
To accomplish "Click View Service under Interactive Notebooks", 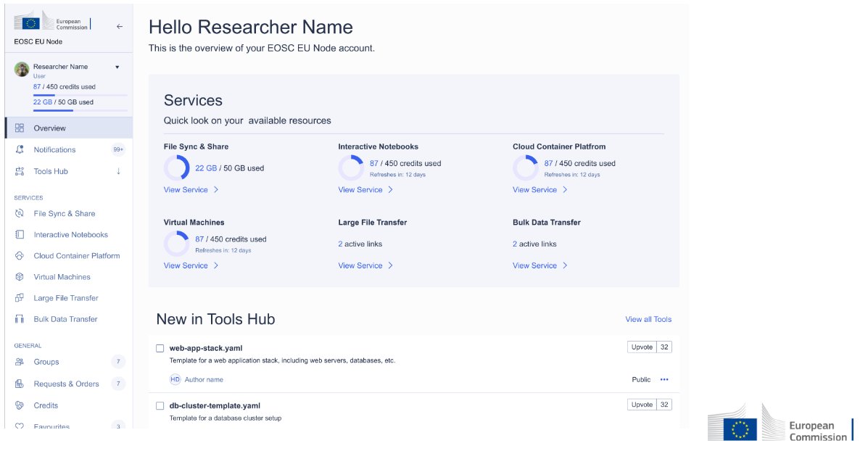I will 360,189.
